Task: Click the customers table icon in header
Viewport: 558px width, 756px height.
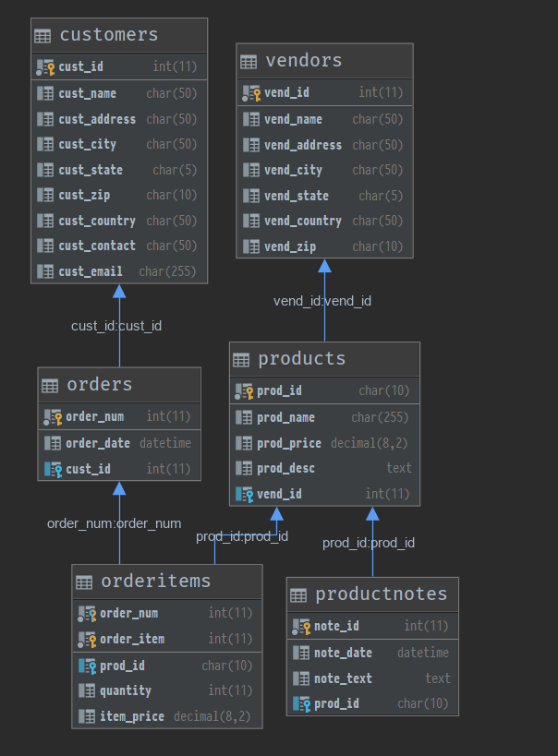Action: pos(42,36)
